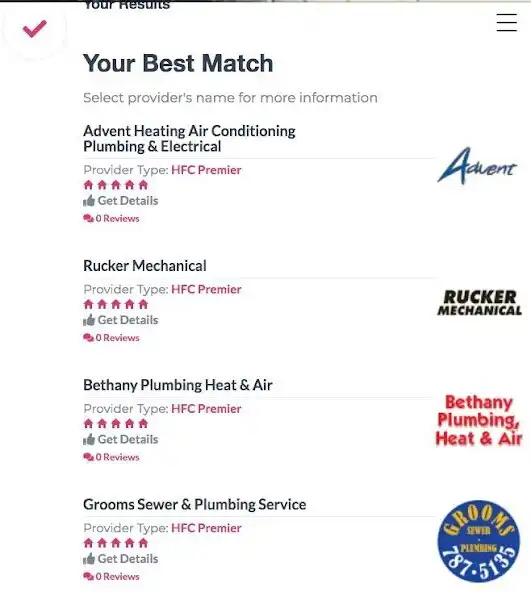This screenshot has height=592, width=531.
Task: Get Details for Rucker Mechanical
Action: [x=120, y=320]
